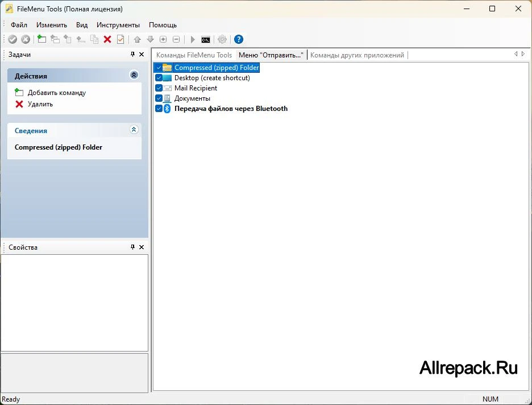Collapse the Действия section

click(134, 75)
